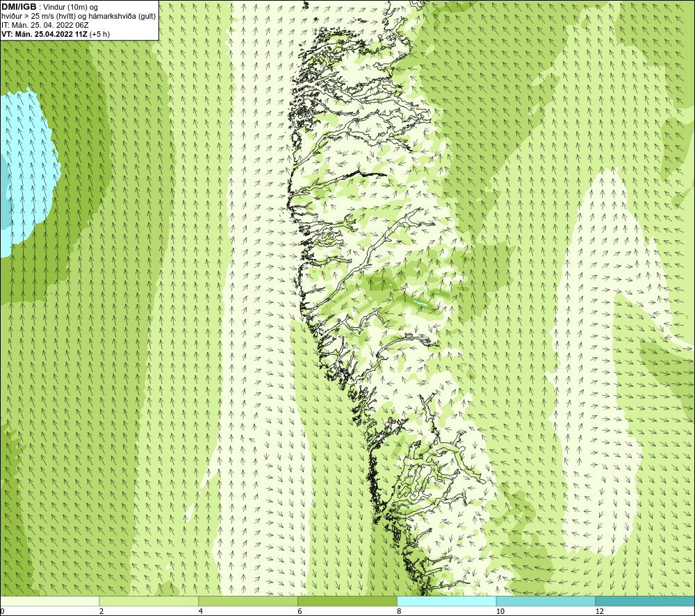Select the 8–10 m/s light cyan legend swatch

click(447, 601)
